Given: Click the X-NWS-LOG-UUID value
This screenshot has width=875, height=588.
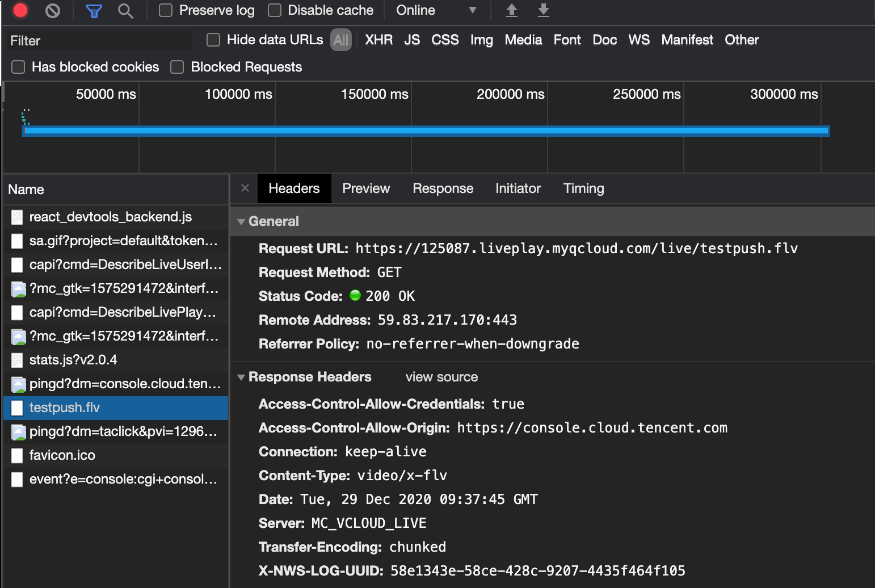Looking at the screenshot, I should click(537, 571).
